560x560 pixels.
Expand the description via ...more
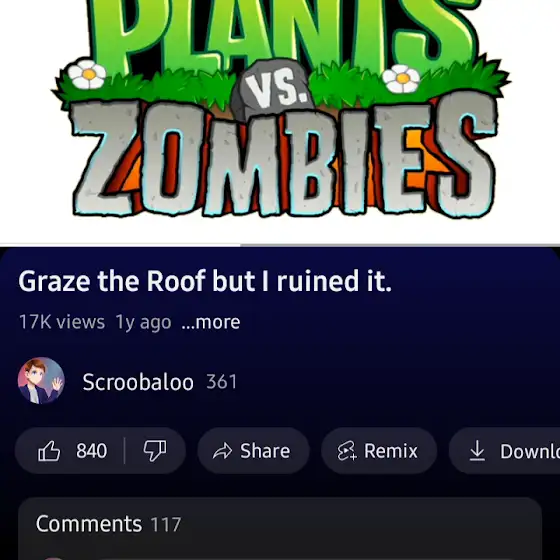point(211,322)
